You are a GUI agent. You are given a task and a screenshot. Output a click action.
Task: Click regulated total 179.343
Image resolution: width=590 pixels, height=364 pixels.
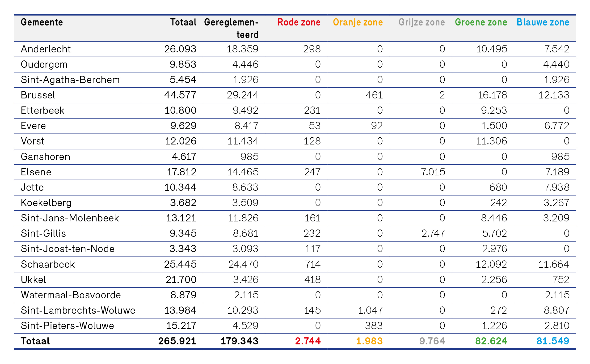tap(239, 341)
